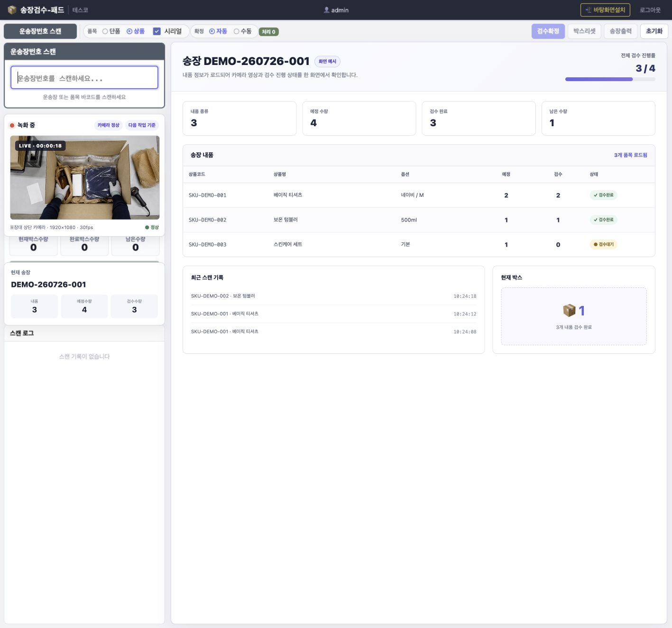Click the 현재박스수량 counter

[x=33, y=245]
